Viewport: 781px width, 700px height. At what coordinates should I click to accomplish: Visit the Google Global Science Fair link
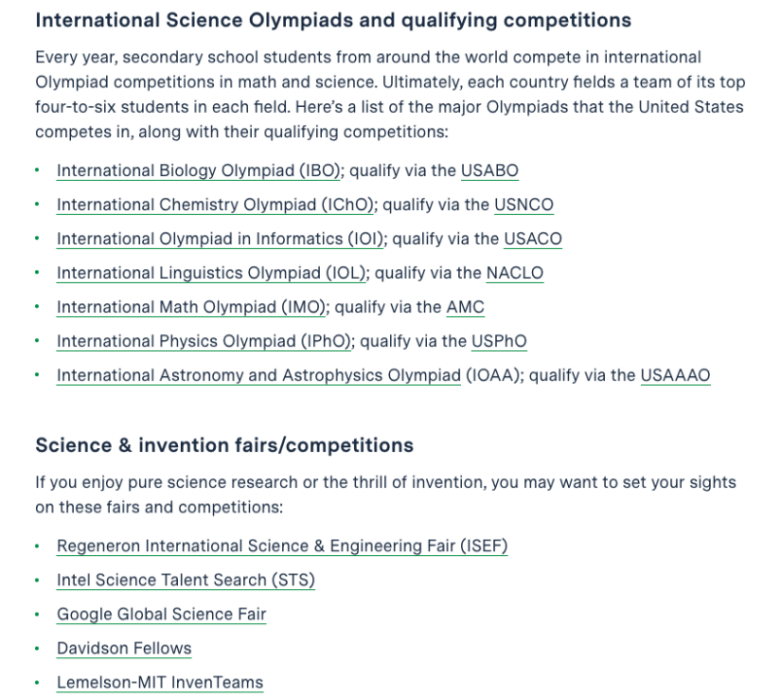coord(161,614)
